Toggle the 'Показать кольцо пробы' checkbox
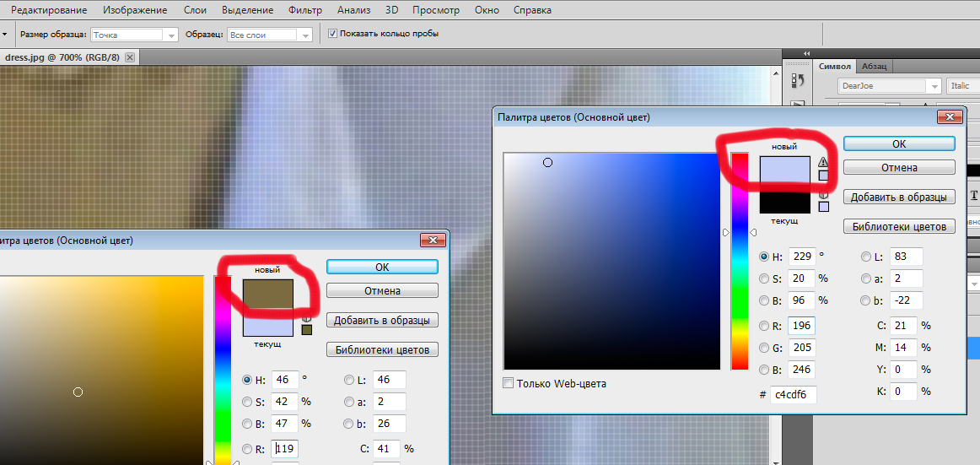 tap(332, 33)
